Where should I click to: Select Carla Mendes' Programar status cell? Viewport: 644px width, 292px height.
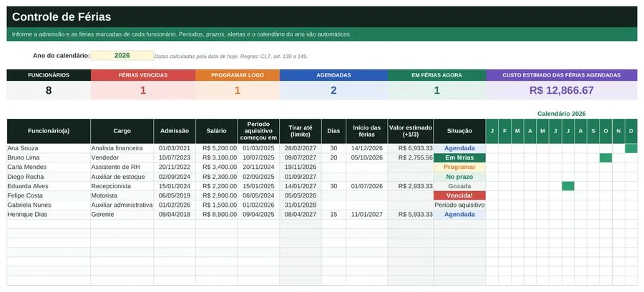click(459, 167)
